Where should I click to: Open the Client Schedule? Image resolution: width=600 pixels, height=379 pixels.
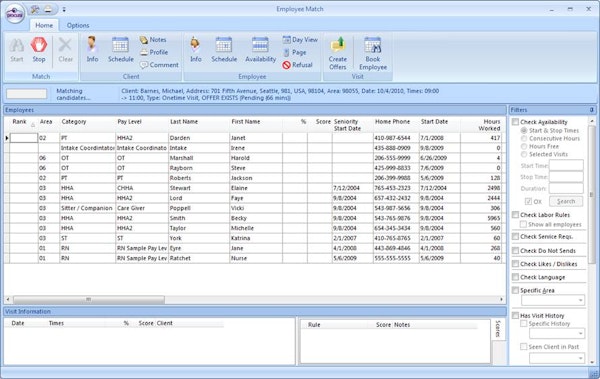121,50
